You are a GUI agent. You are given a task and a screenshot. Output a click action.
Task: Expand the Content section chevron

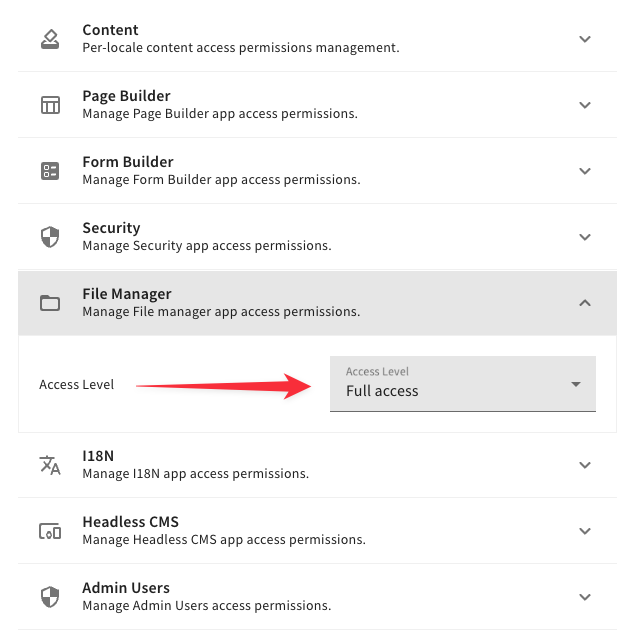585,39
